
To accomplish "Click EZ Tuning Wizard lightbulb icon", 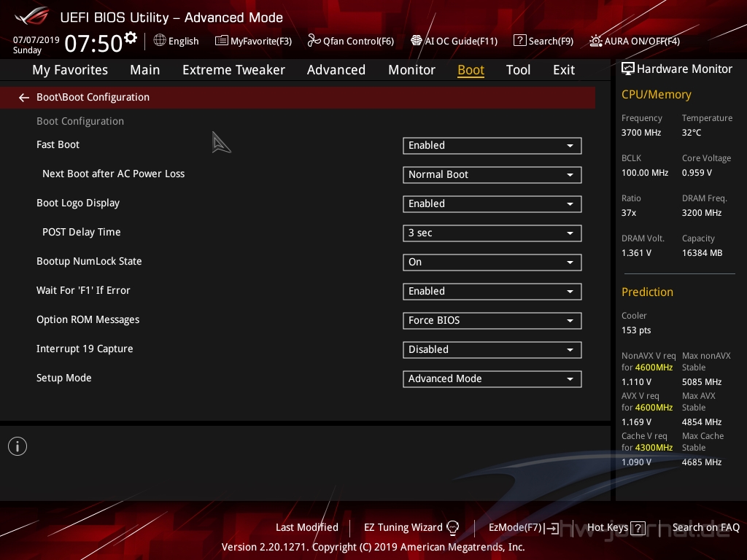I will (x=452, y=528).
